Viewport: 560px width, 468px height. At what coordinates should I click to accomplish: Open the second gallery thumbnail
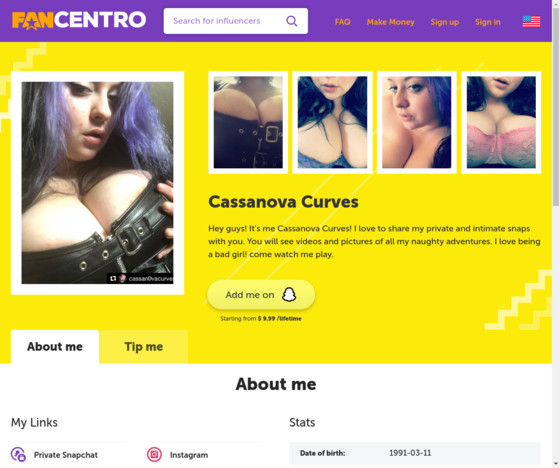click(332, 122)
